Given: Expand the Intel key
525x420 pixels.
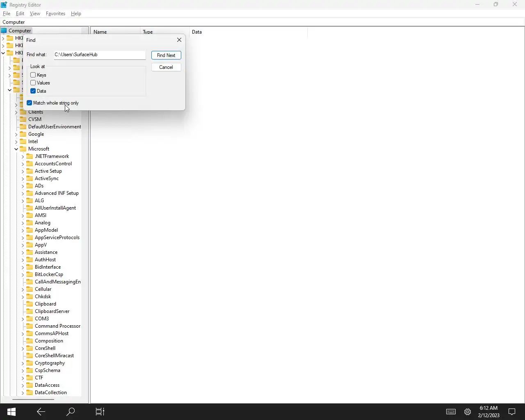Looking at the screenshot, I should (16, 142).
